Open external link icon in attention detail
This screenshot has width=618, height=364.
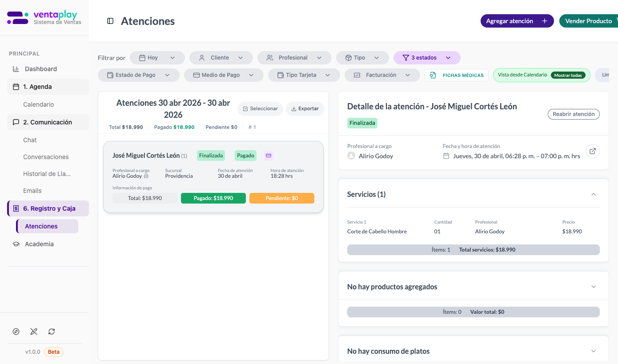point(593,151)
